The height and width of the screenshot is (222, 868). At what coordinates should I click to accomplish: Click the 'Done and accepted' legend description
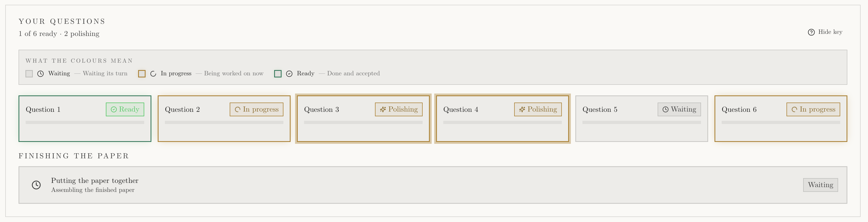coord(354,73)
